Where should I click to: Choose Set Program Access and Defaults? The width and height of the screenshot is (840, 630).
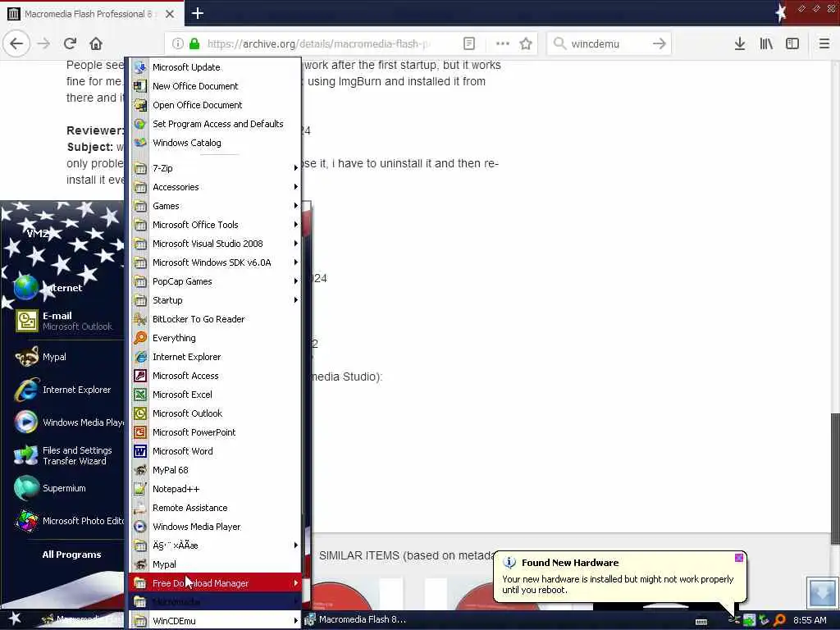(214, 124)
